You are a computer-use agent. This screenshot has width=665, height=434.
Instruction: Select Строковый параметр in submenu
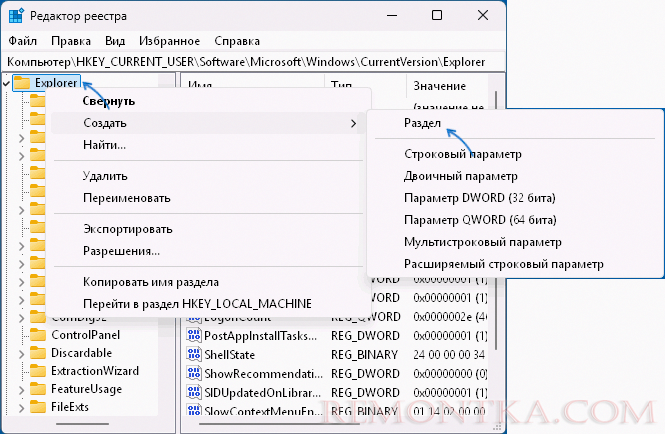(x=515, y=154)
